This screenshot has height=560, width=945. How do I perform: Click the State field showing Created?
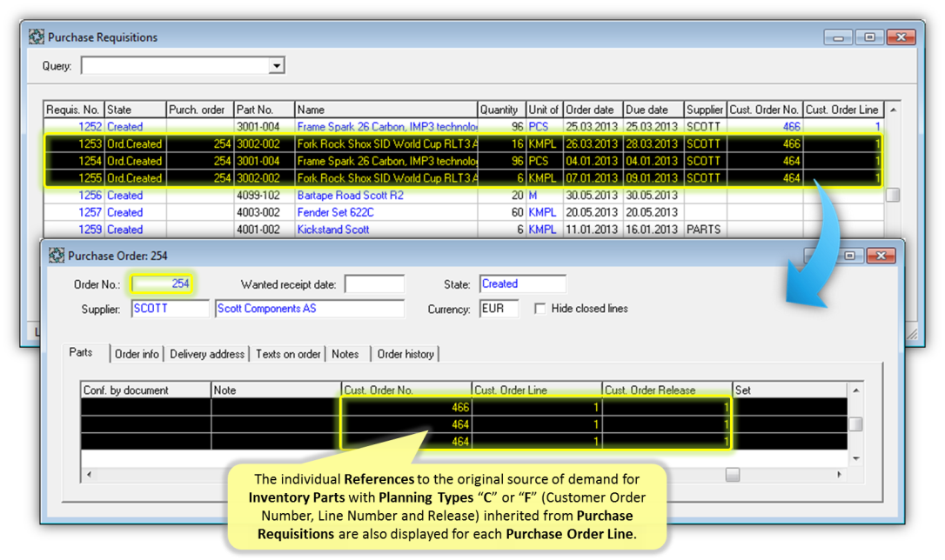point(522,283)
